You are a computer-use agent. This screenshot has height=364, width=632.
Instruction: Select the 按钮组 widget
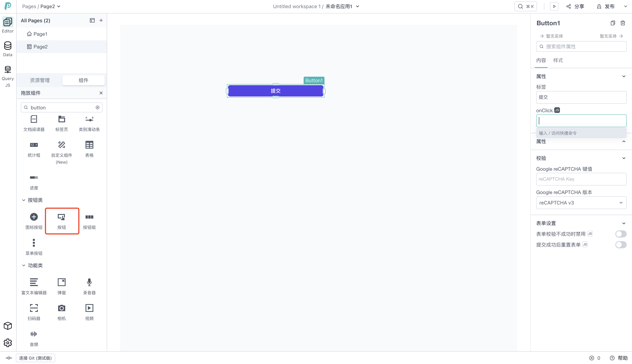[x=89, y=221]
